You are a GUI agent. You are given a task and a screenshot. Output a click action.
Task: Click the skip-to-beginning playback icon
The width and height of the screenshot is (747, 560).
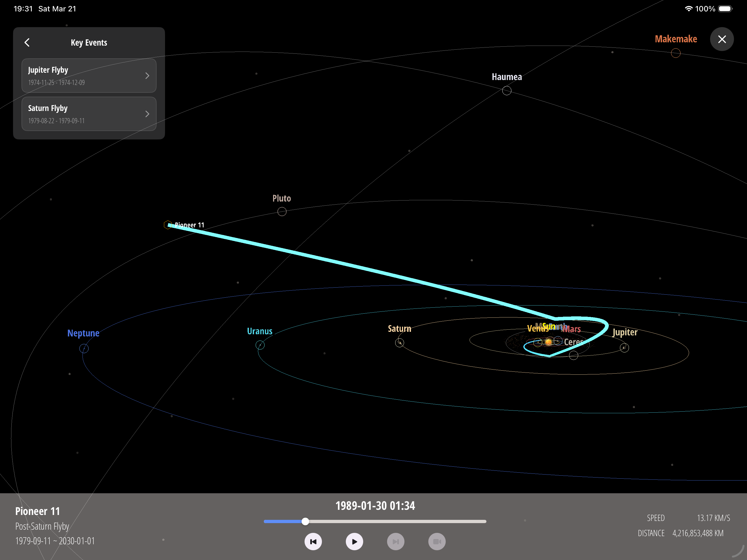(x=313, y=542)
